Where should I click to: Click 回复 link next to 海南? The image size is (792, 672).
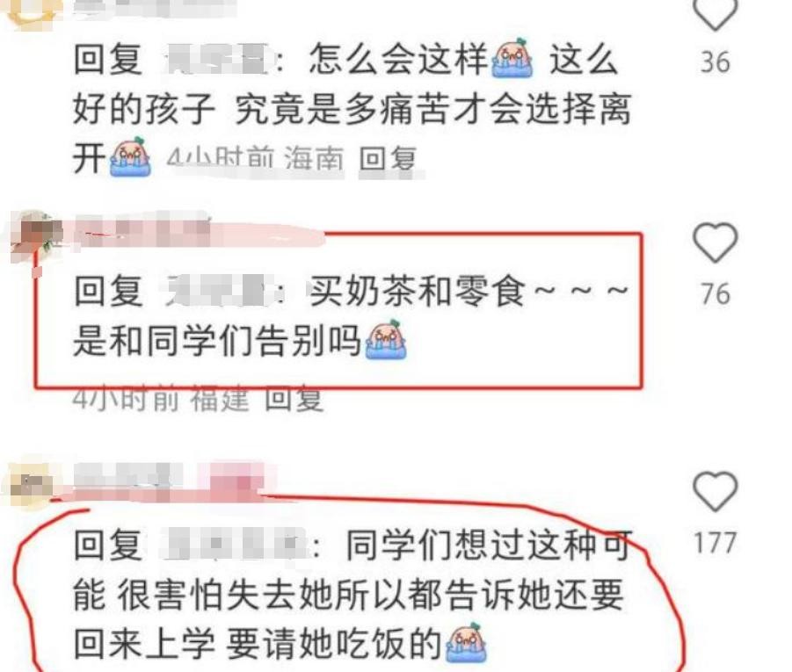[x=388, y=159]
